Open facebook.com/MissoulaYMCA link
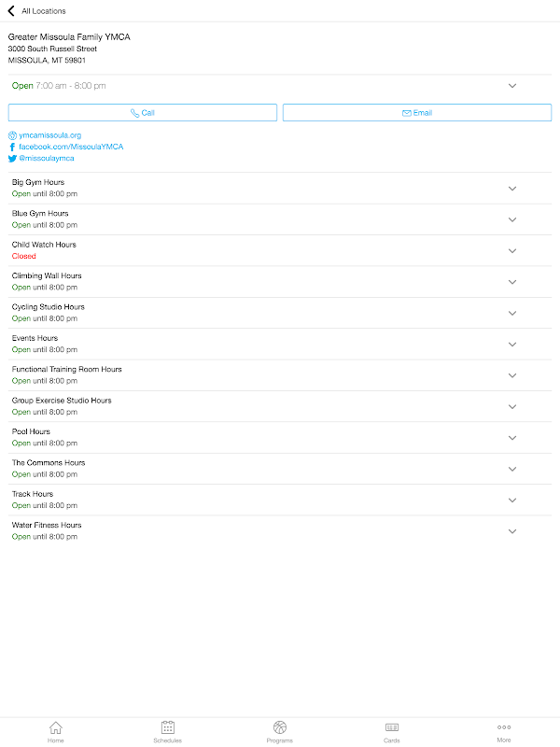560x747 pixels. coord(71,147)
